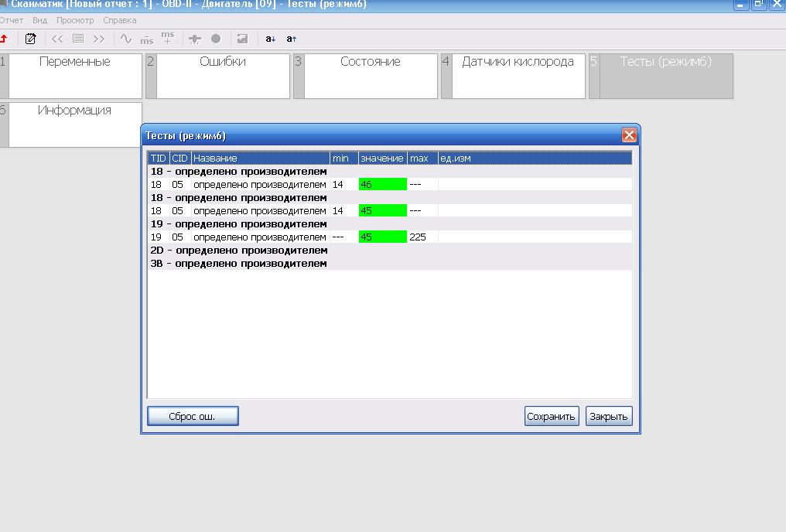Click the CID column header
This screenshot has height=532, width=786.
[x=180, y=159]
